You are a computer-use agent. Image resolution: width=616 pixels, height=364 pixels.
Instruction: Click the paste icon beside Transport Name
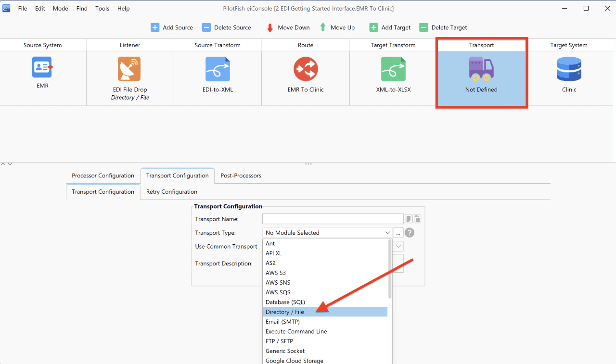point(417,219)
